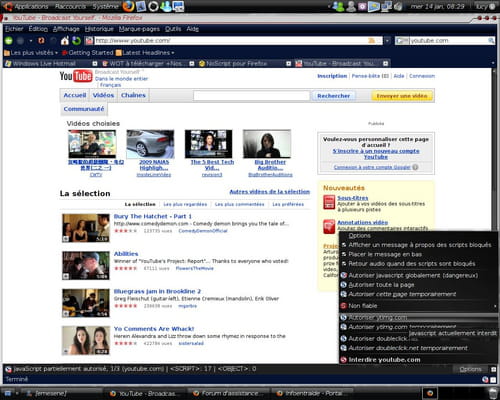Click the search magnifier icon in search box
This screenshot has width=500, height=400.
[x=491, y=41]
